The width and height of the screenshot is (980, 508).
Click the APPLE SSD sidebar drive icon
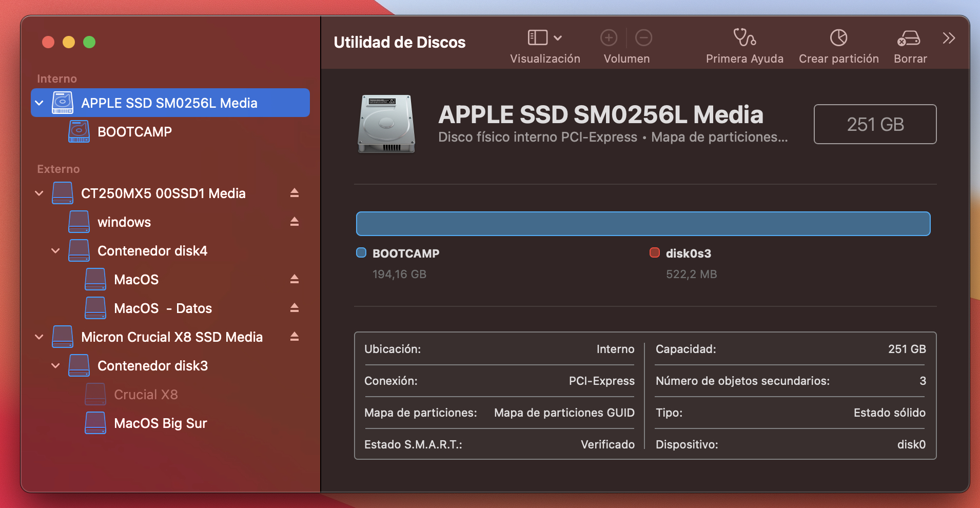pyautogui.click(x=63, y=103)
